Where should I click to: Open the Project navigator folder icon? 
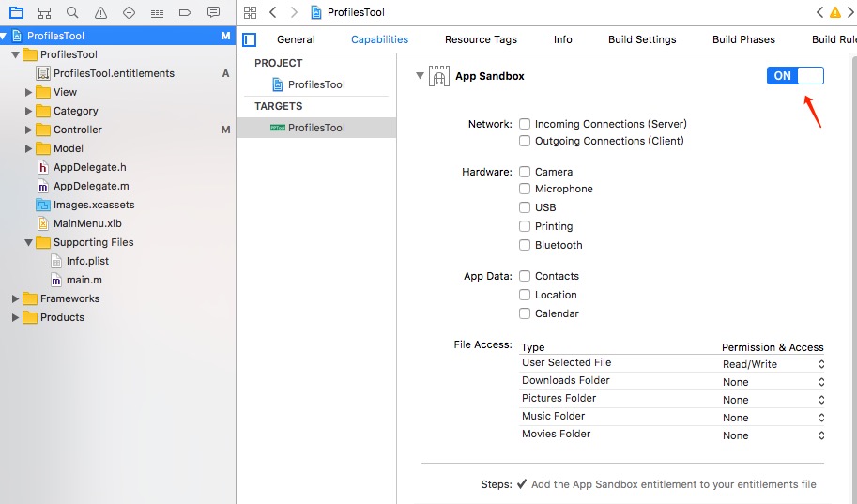pos(16,12)
